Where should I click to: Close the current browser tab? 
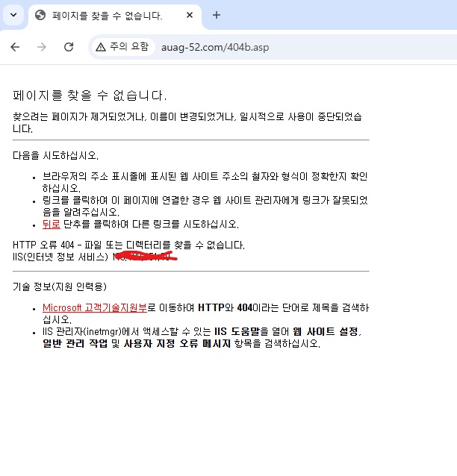pos(190,15)
